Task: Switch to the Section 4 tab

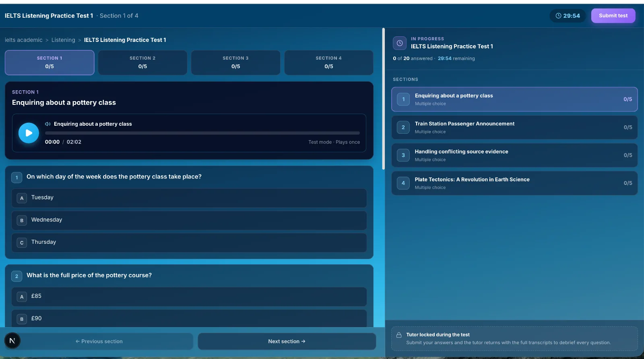Action: coord(329,62)
